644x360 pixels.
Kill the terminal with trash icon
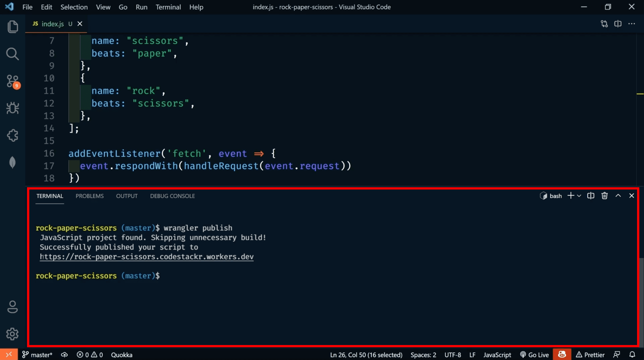[604, 196]
